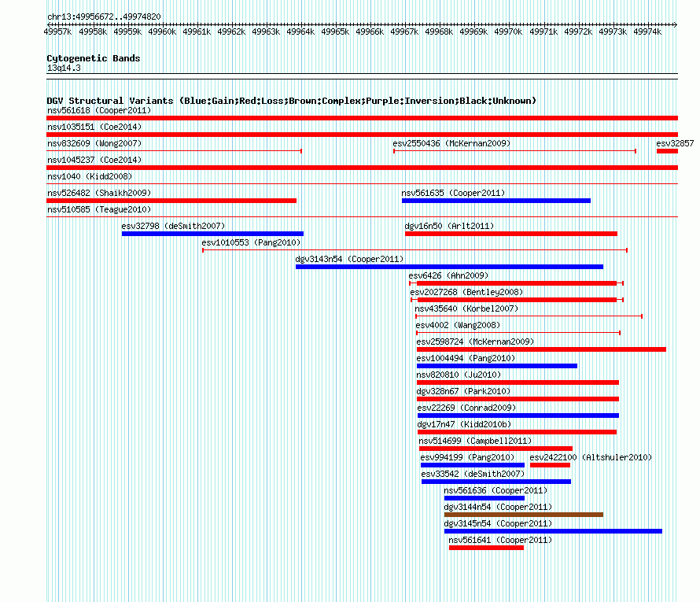Click the DGV Structural Variants track title
The width and height of the screenshot is (700, 602).
(291, 101)
